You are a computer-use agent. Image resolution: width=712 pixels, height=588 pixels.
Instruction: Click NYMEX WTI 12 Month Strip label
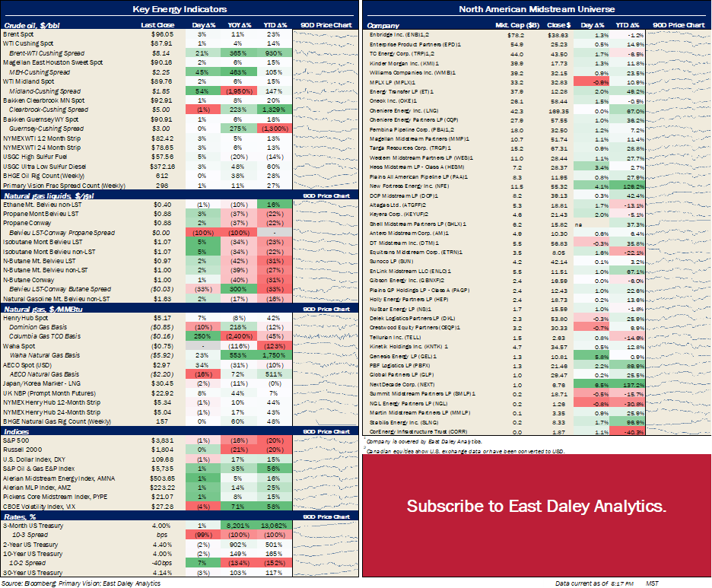(x=42, y=138)
